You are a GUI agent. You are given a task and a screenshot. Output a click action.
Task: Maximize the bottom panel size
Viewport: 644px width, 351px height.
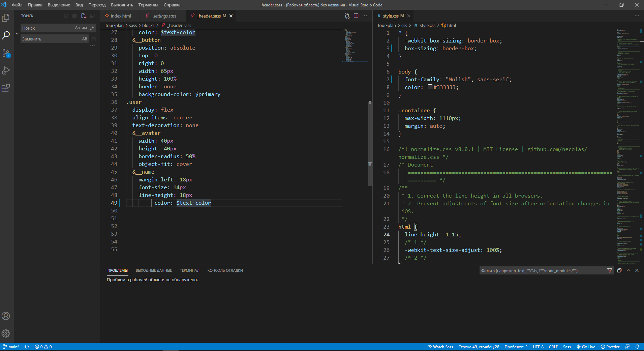628,270
